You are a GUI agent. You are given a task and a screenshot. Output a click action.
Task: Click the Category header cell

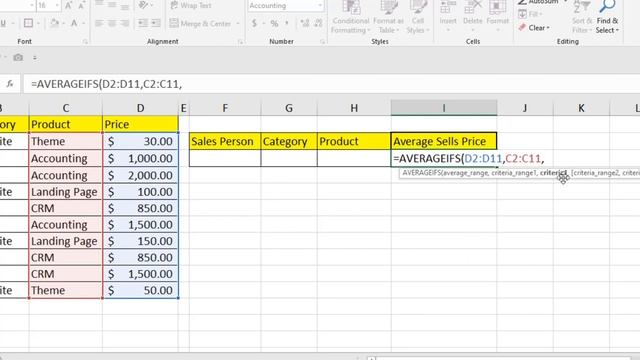[289, 141]
